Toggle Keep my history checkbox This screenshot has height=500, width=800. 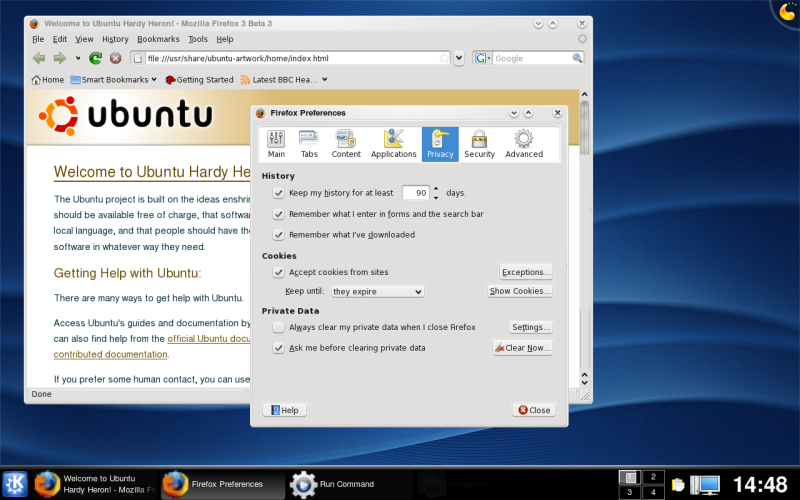(278, 193)
